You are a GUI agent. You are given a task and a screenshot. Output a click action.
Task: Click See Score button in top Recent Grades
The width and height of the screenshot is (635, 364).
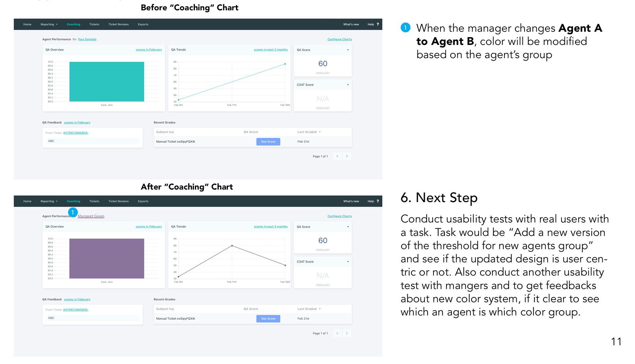tap(268, 142)
